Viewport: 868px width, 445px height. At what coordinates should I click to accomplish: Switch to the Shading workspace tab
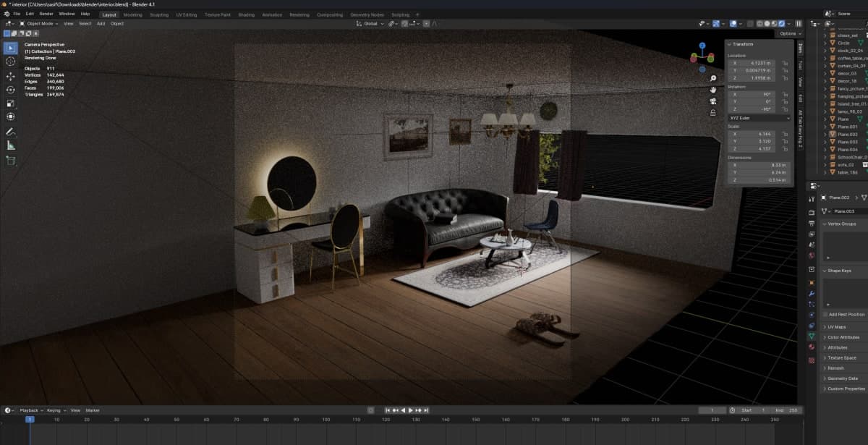coord(246,14)
